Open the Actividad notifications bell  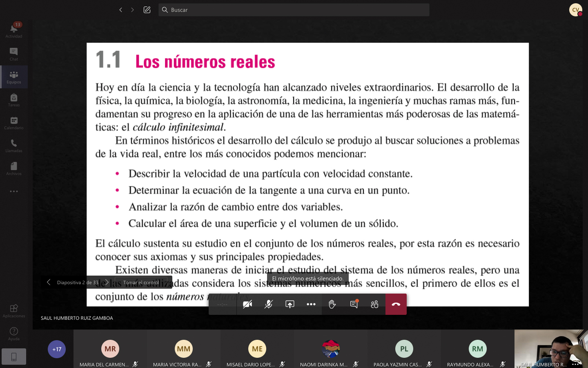[14, 31]
